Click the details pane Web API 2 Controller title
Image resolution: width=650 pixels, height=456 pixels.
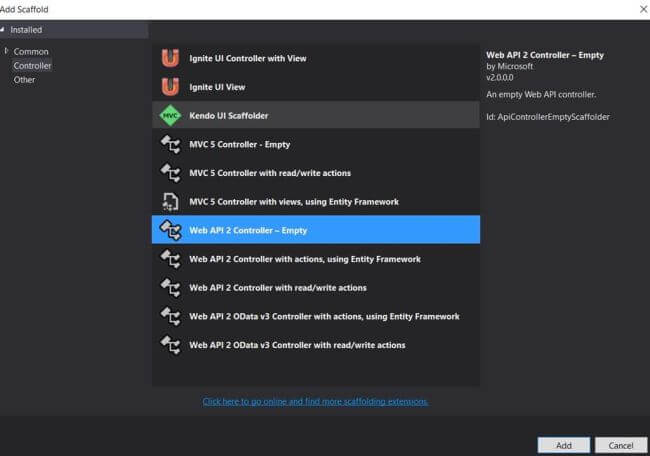click(x=545, y=55)
